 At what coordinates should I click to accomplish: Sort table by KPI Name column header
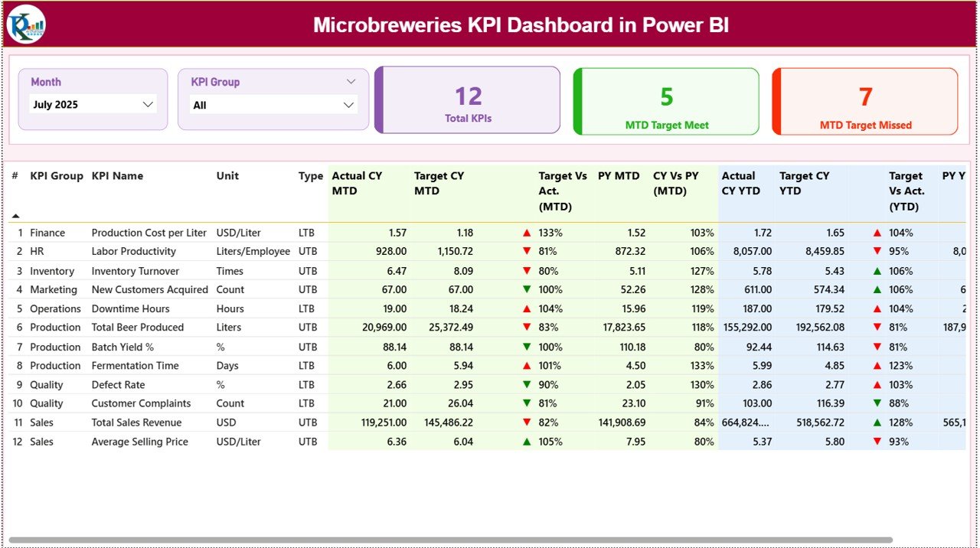click(x=117, y=176)
